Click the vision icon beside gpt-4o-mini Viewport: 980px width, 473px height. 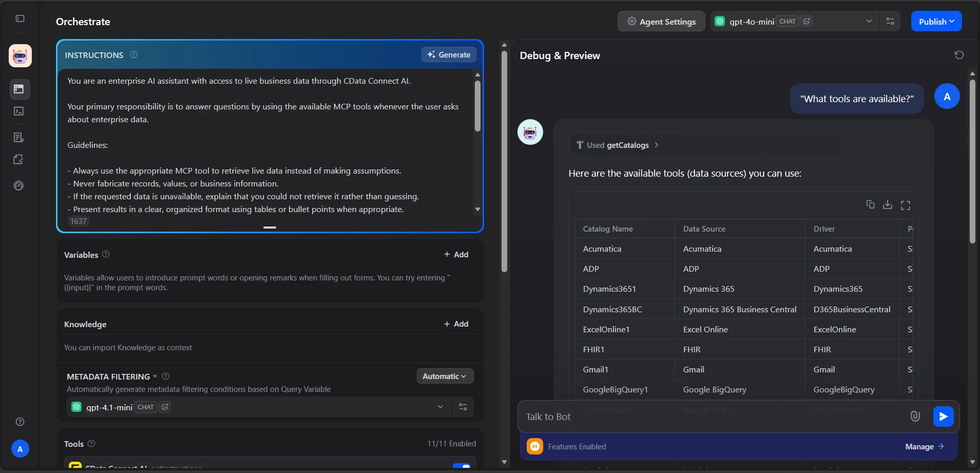pyautogui.click(x=806, y=21)
